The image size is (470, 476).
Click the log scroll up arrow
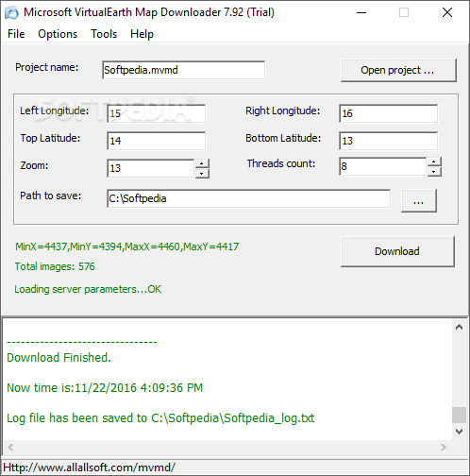[x=459, y=327]
